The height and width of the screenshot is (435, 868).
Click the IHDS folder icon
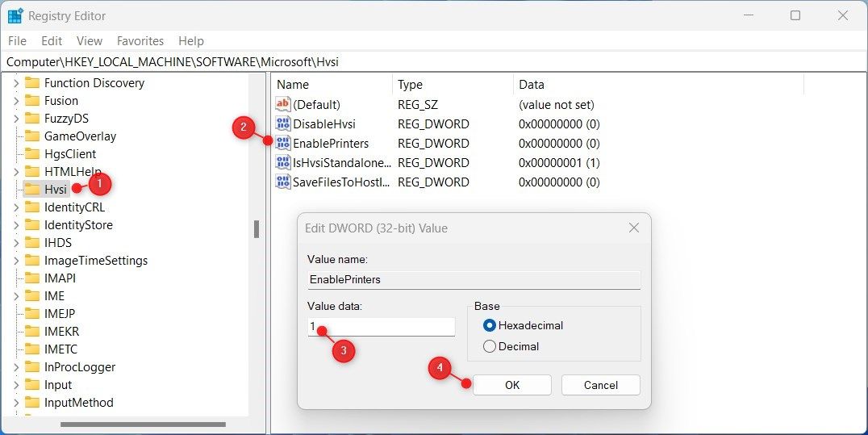(32, 242)
